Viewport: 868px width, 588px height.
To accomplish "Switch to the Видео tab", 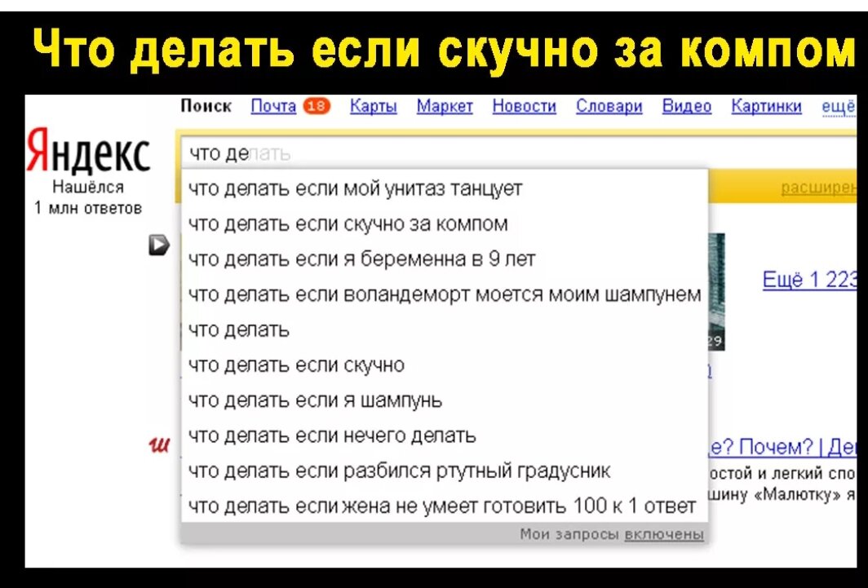I will coord(686,106).
